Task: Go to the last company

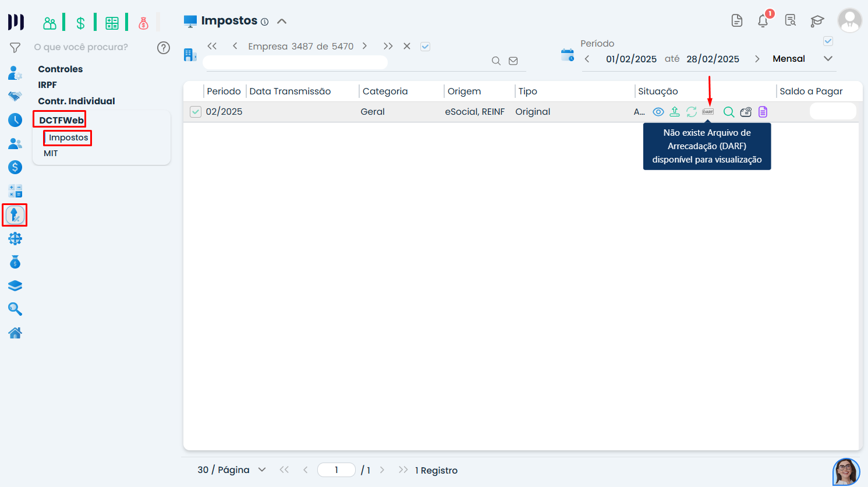Action: pyautogui.click(x=388, y=46)
